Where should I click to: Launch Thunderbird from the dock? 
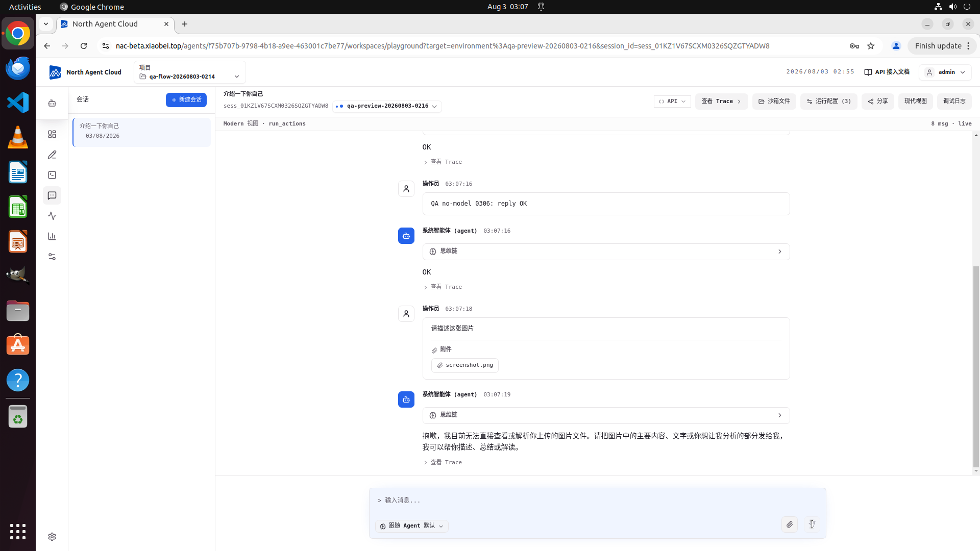pyautogui.click(x=18, y=68)
